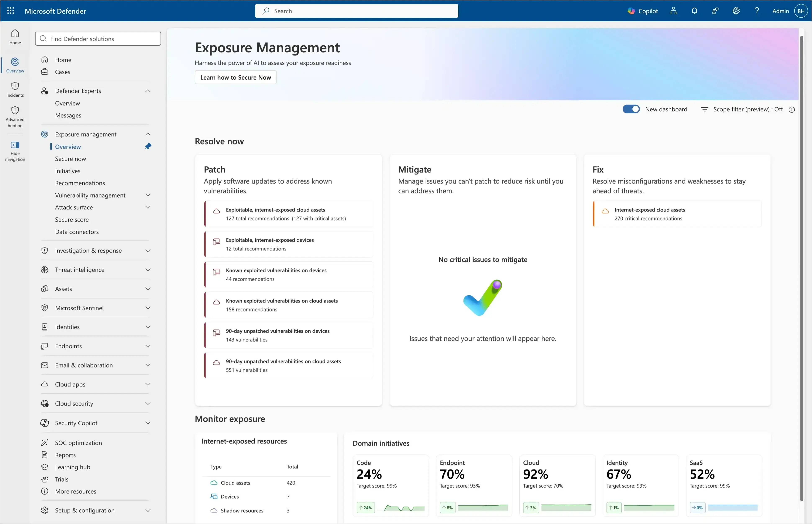
Task: Expand Email & collaboration section
Action: pyautogui.click(x=148, y=365)
